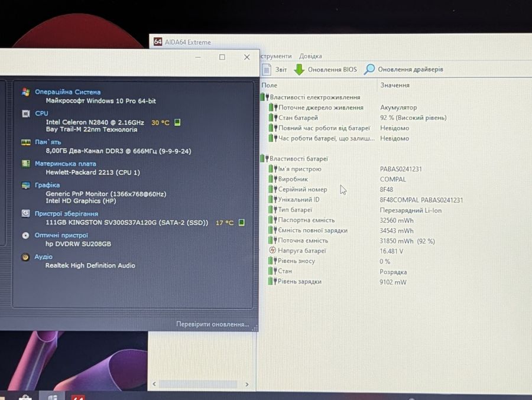Open the partially hidden Інструменти menu

276,56
